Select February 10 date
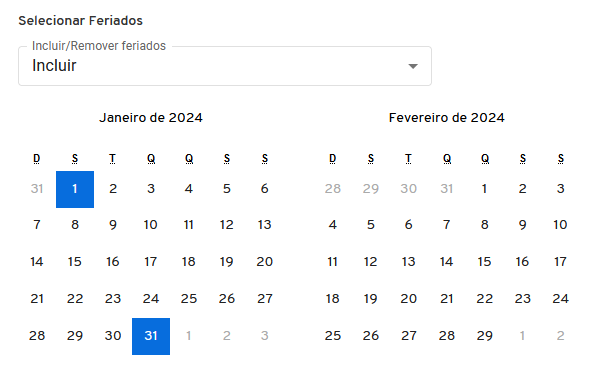The image size is (590, 372). pyautogui.click(x=560, y=225)
